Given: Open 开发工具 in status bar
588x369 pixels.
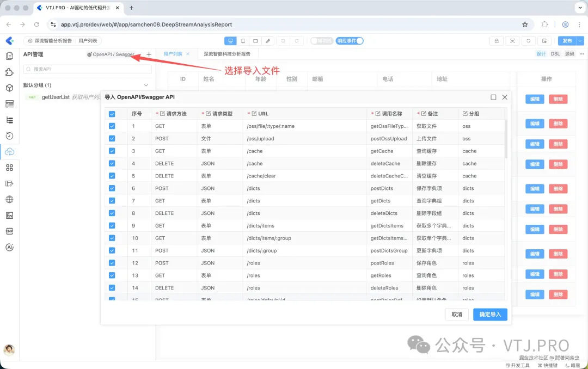Looking at the screenshot, I should [x=518, y=365].
